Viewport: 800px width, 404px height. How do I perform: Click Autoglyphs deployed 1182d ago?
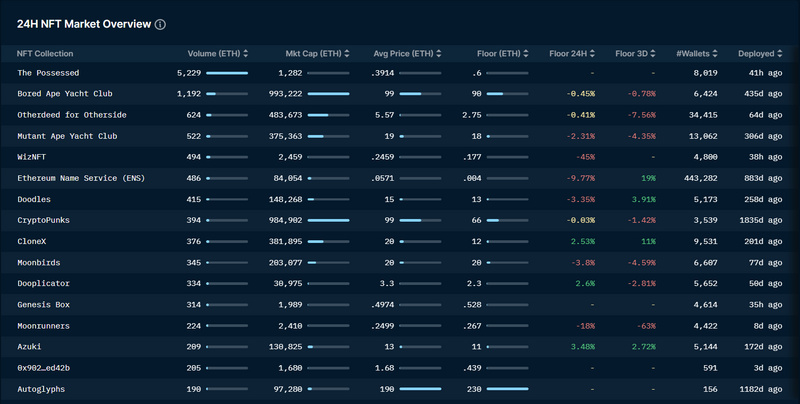click(x=761, y=389)
